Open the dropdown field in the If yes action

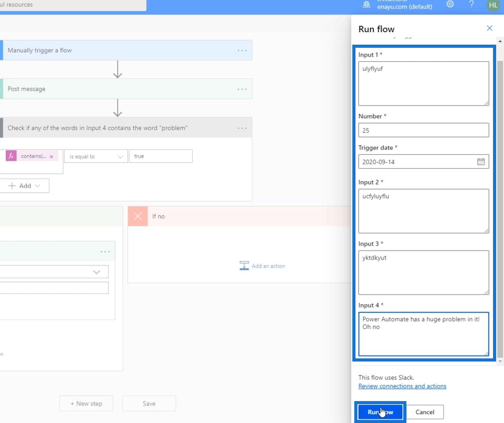point(54,272)
